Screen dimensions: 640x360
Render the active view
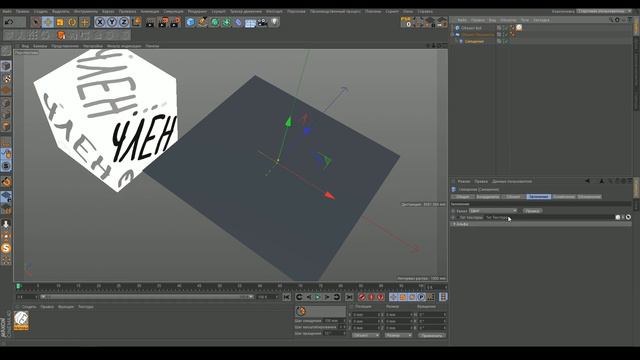coord(150,22)
